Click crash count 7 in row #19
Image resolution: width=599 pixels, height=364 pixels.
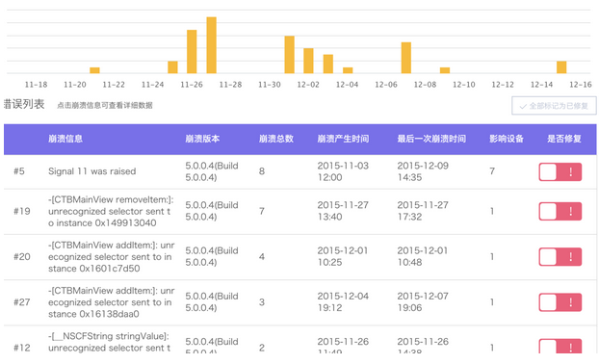coord(262,211)
